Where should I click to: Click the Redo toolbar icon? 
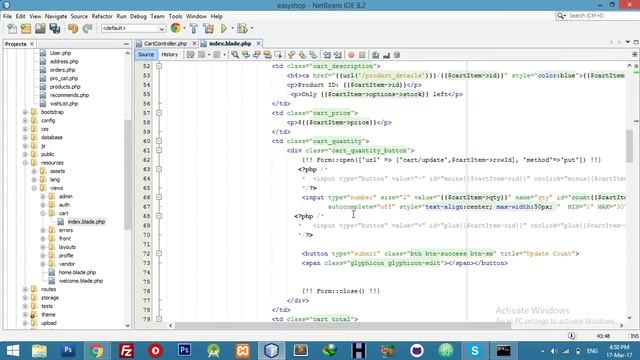87,29
